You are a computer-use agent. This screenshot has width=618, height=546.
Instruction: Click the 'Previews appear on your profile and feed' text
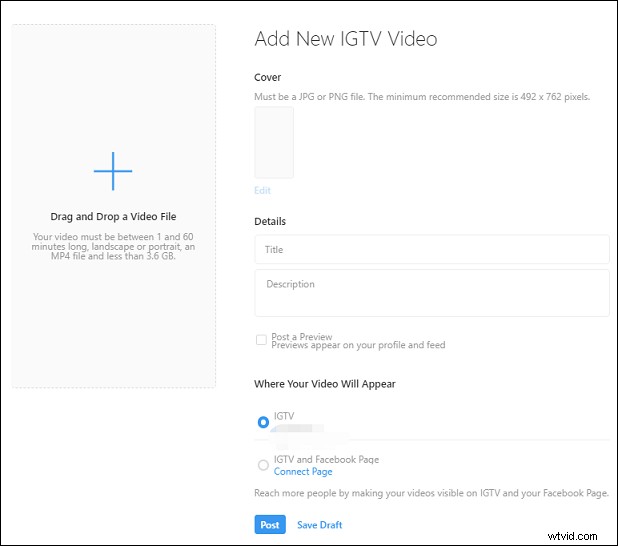(358, 345)
